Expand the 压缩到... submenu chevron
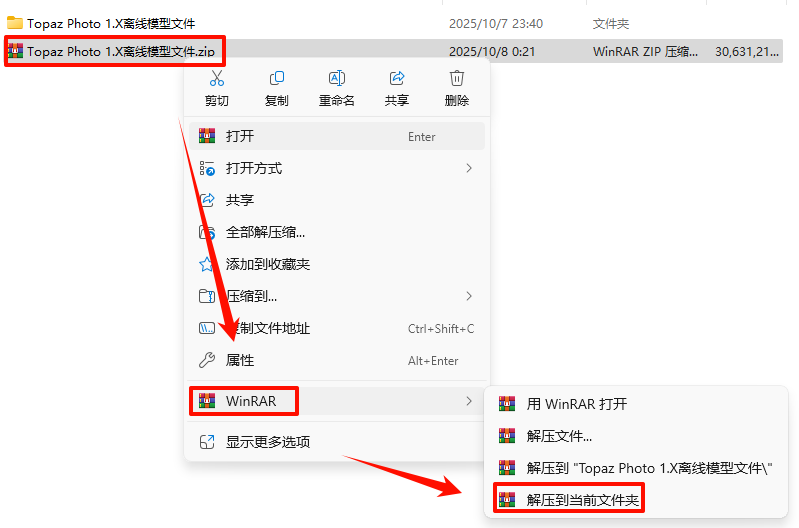This screenshot has width=799, height=528. [469, 296]
